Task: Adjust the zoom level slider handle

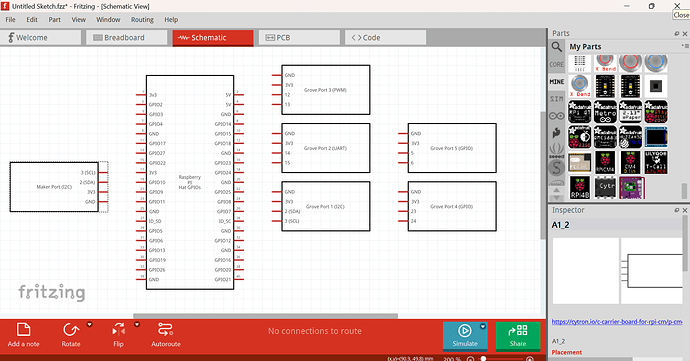Action: (483, 358)
